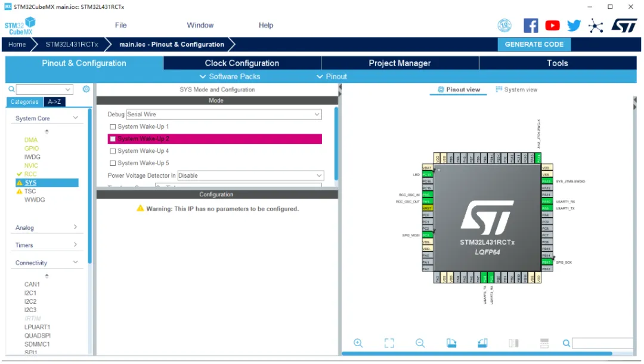Click the ST logo icon

coord(624,26)
